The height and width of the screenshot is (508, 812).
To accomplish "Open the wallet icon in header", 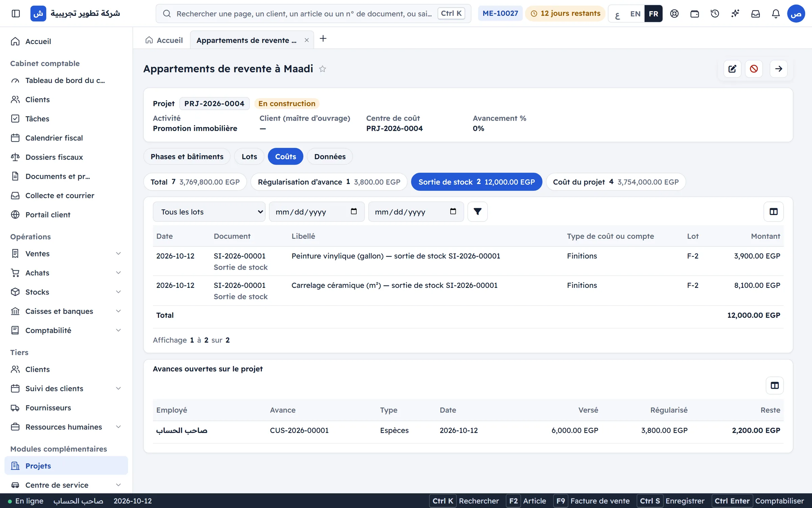I will point(695,14).
